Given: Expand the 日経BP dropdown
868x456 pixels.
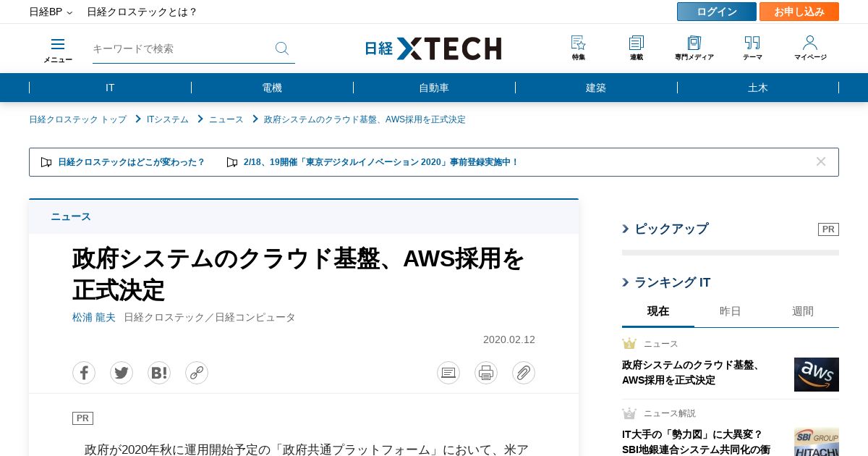Looking at the screenshot, I should [x=51, y=12].
